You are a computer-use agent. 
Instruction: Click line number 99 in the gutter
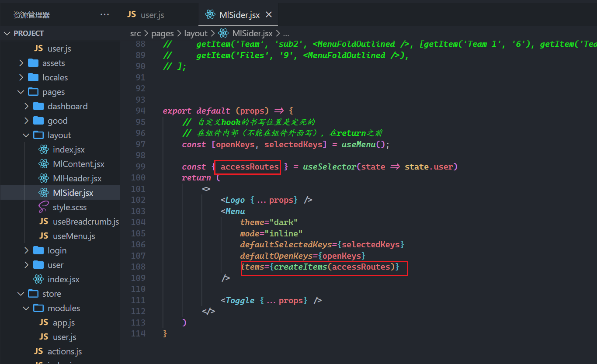click(140, 167)
